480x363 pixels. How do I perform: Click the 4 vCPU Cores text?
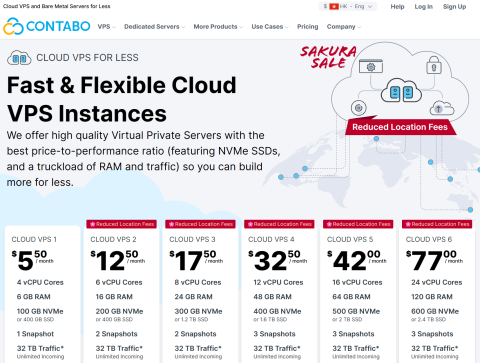[x=40, y=282]
